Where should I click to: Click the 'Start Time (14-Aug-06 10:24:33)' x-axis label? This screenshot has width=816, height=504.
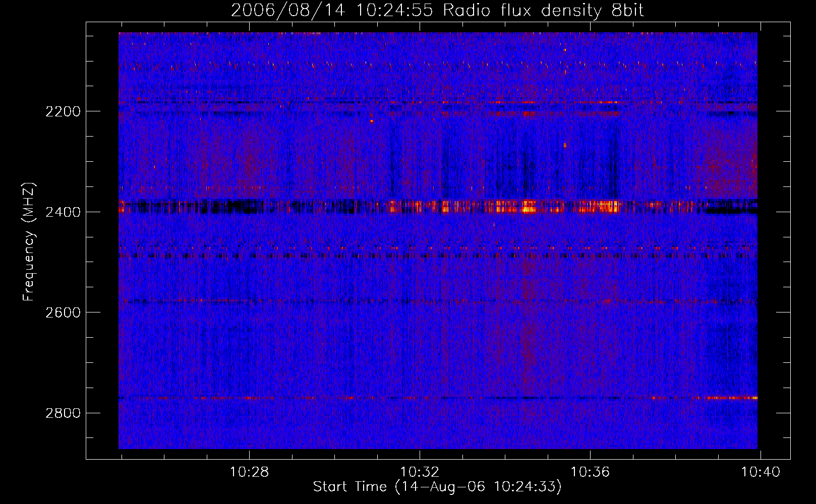(x=437, y=487)
